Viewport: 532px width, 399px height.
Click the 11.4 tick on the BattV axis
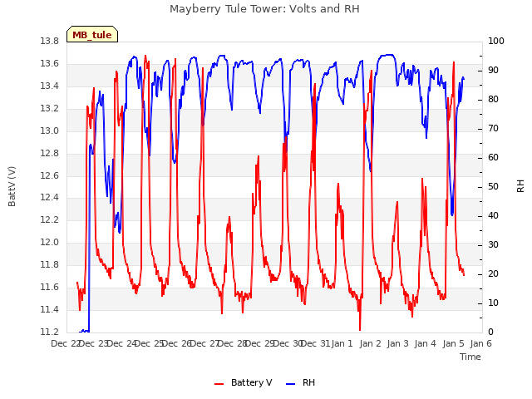click(50, 310)
